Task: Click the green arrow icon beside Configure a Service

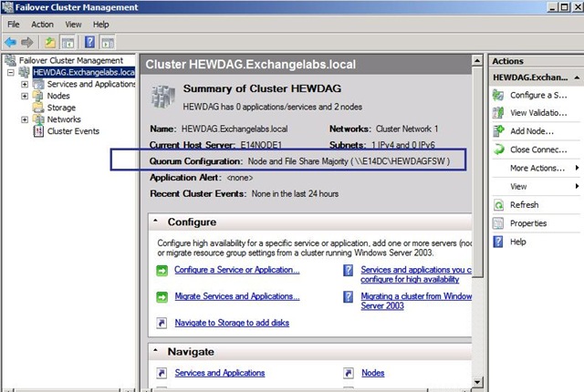Action: [x=162, y=271]
